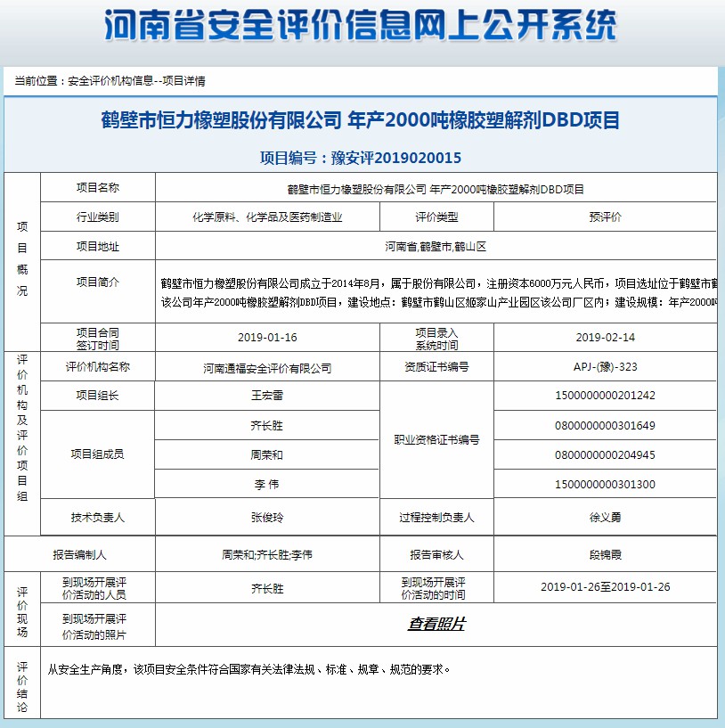Select site visit dates 2019-01-26至2019-01-26
Screen dimensions: 725x728
tap(606, 587)
